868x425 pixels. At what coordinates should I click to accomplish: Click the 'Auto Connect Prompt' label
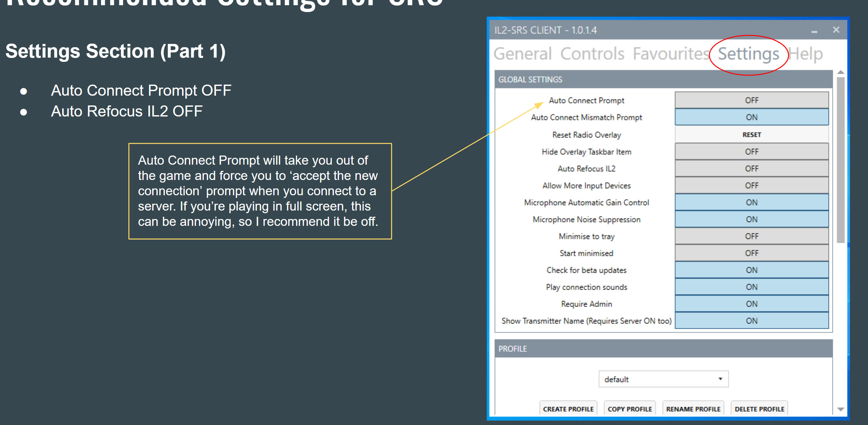(x=586, y=100)
